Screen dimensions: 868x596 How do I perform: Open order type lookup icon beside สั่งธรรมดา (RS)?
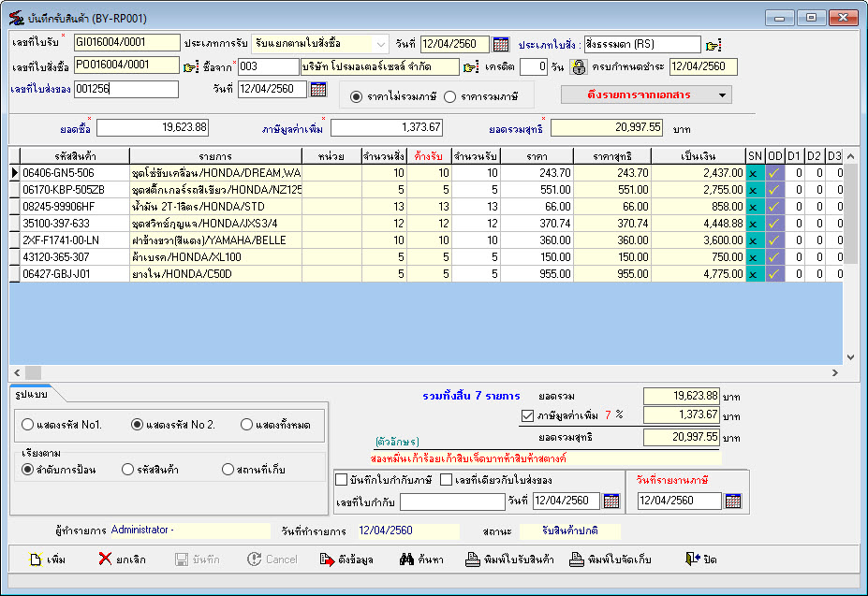click(713, 45)
